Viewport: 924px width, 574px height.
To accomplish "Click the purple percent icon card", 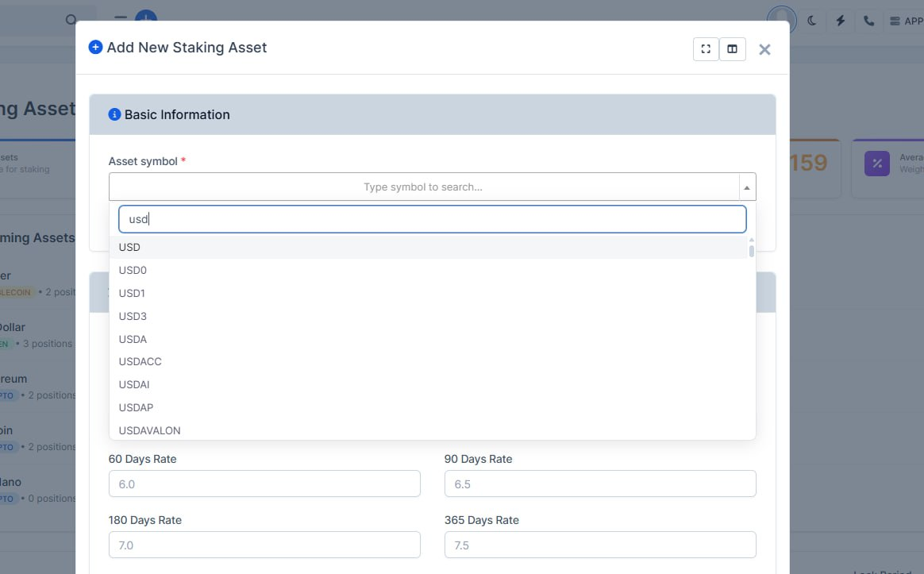I will point(877,164).
